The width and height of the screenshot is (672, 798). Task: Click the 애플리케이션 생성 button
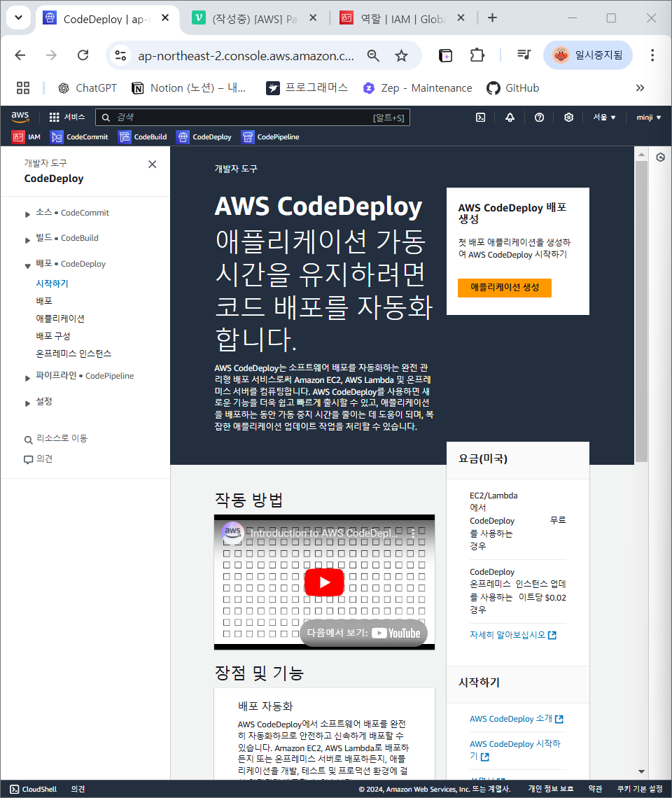(505, 288)
